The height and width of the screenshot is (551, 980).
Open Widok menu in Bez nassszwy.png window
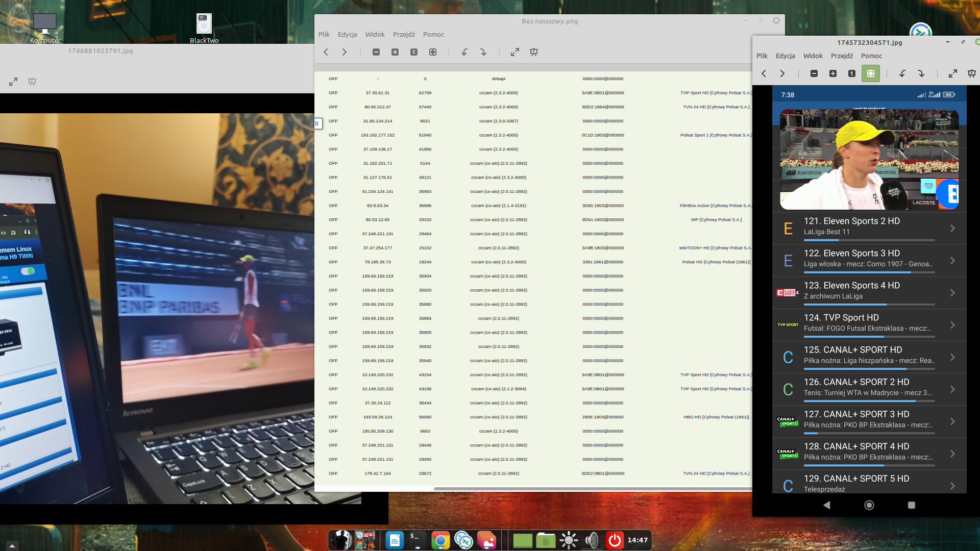(375, 34)
